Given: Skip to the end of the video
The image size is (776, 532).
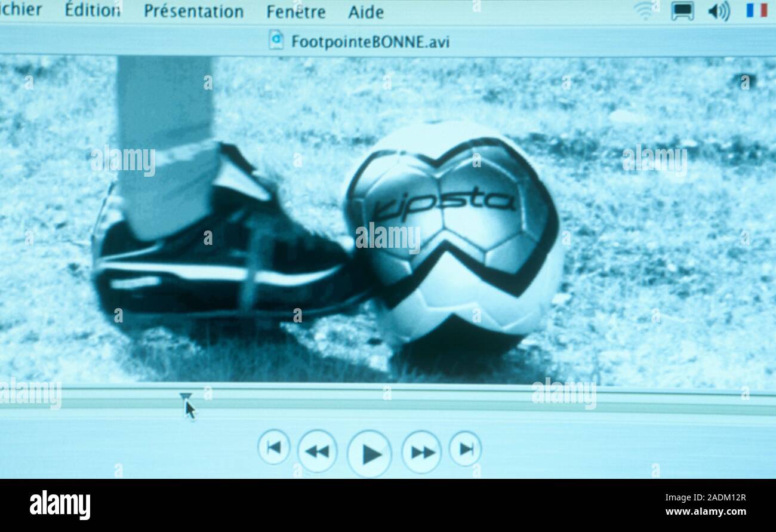Looking at the screenshot, I should click(x=465, y=448).
